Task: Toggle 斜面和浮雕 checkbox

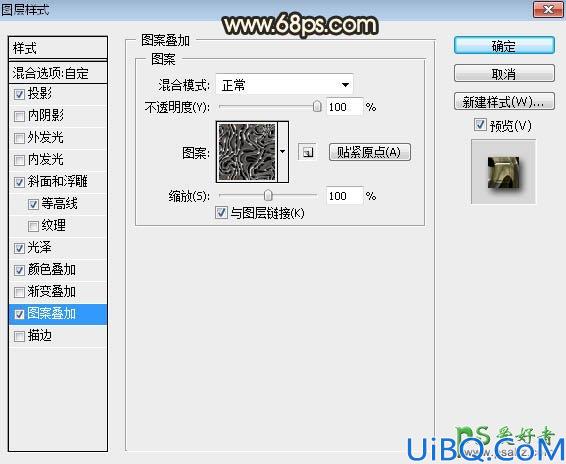Action: (19, 182)
